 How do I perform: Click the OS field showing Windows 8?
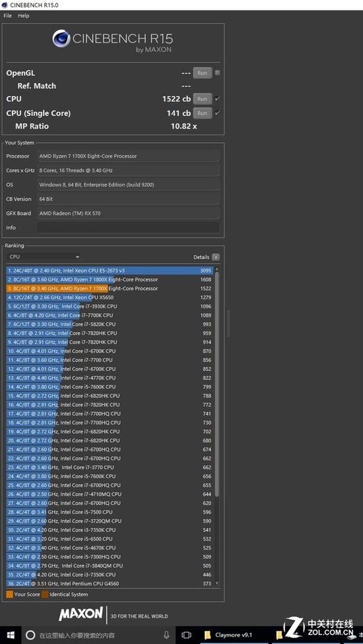128,185
